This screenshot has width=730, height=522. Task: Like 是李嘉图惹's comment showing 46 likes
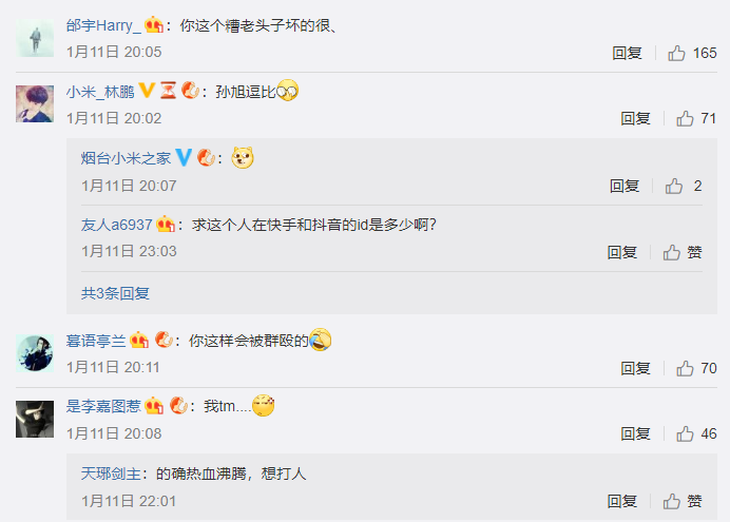point(685,434)
